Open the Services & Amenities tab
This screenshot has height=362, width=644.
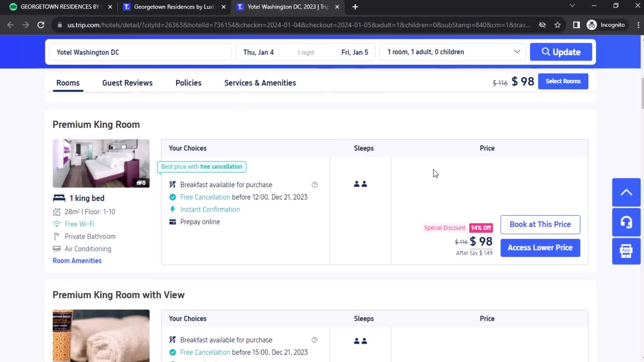[x=260, y=83]
